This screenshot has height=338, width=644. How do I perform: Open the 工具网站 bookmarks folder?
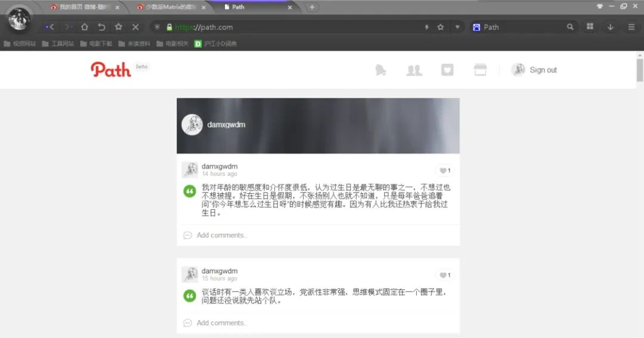pos(58,44)
